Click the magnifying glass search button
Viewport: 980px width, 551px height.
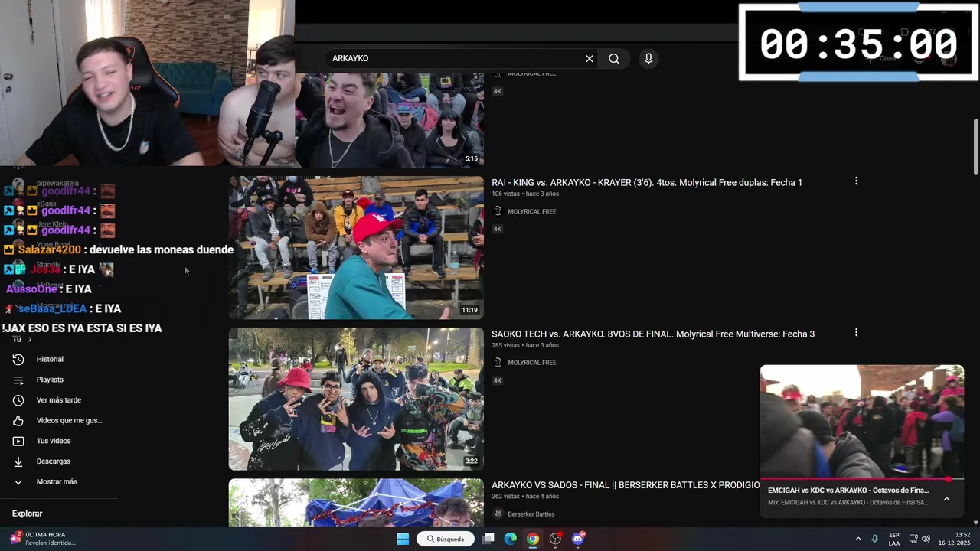coord(614,58)
